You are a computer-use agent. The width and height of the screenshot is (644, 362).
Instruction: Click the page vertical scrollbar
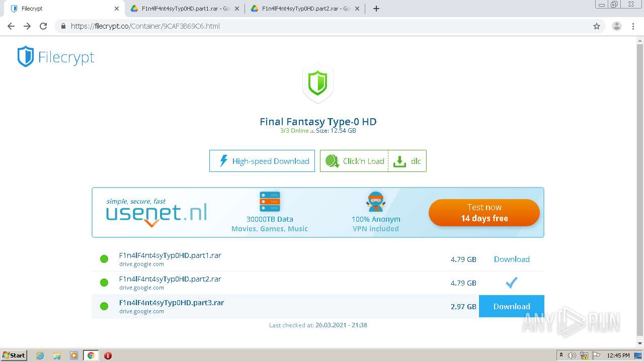[x=640, y=191]
